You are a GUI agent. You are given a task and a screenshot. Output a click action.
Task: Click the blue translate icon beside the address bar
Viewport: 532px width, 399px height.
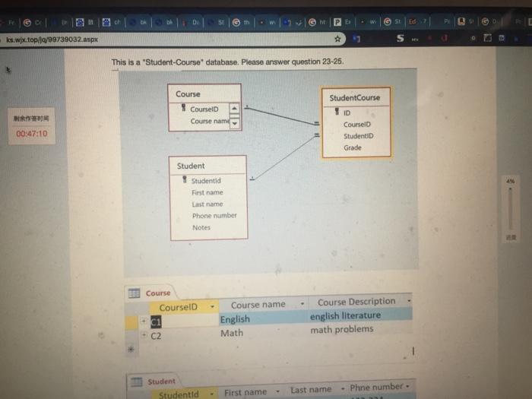[x=356, y=39]
